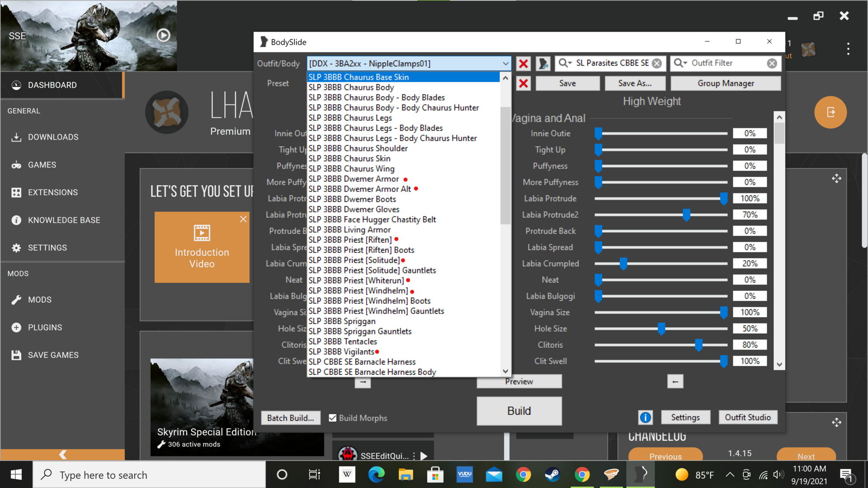Copy low weight to high with right arrow
This screenshot has width=868, height=488.
coord(363,382)
